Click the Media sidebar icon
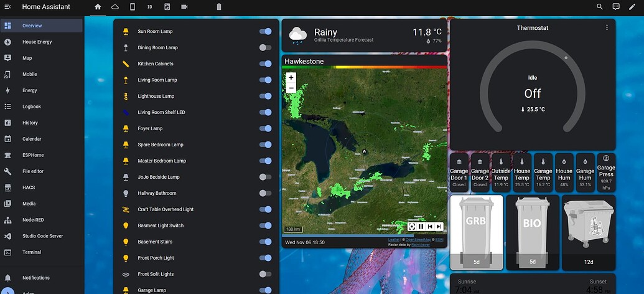The width and height of the screenshot is (644, 294). tap(7, 204)
